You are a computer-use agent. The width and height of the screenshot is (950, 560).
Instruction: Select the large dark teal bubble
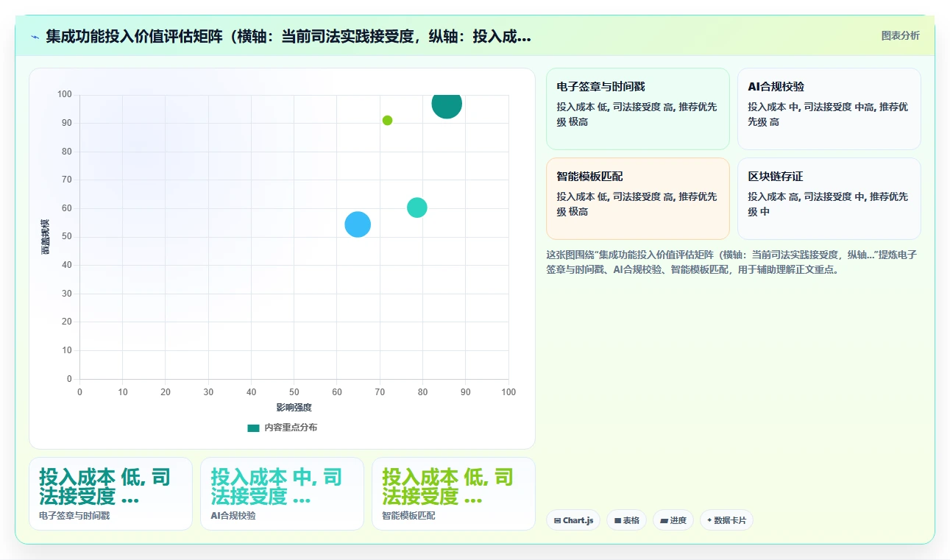(x=447, y=104)
